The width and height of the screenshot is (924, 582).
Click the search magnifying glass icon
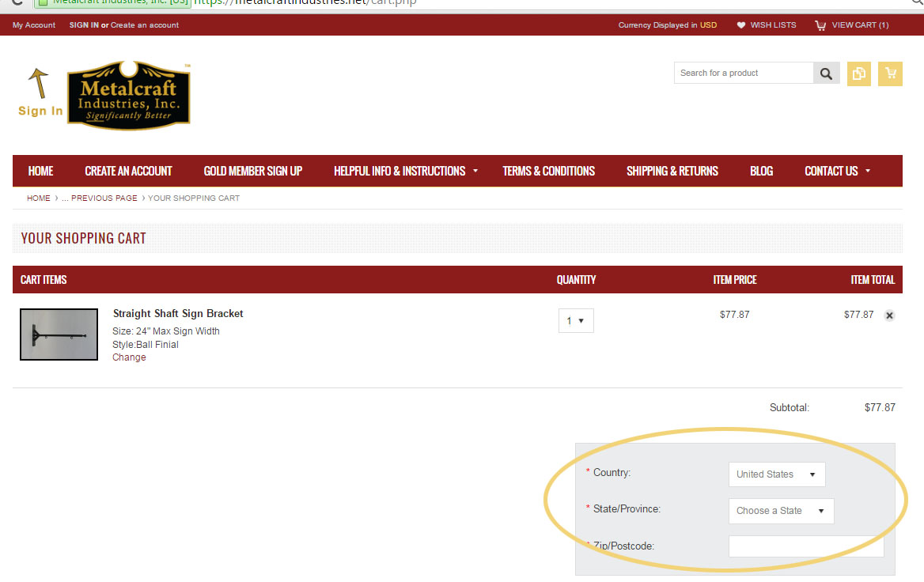coord(826,74)
